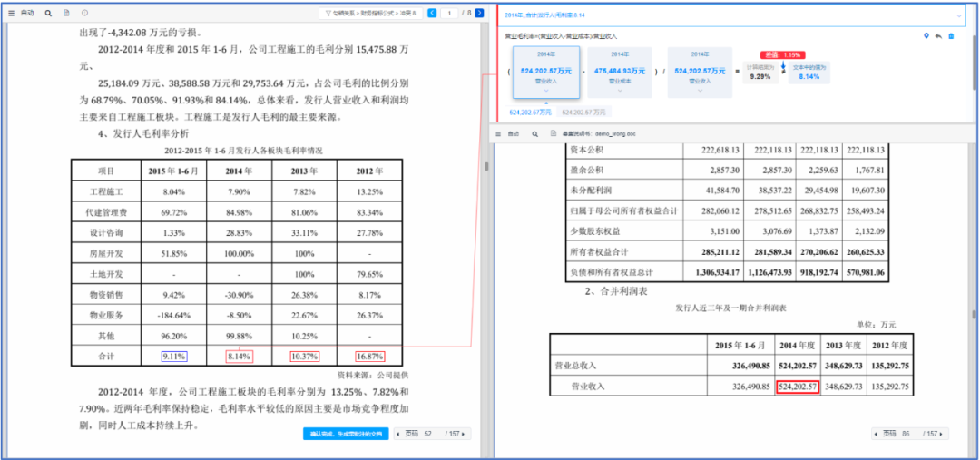This screenshot has width=980, height=460.
Task: Select the grey 524,202.57 万元 candidate tab
Action: (x=583, y=112)
